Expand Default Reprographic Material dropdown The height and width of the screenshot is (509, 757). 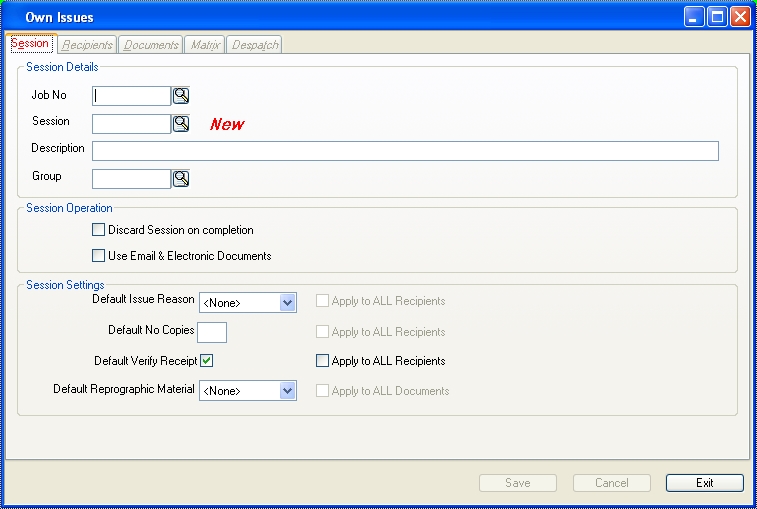pos(287,391)
